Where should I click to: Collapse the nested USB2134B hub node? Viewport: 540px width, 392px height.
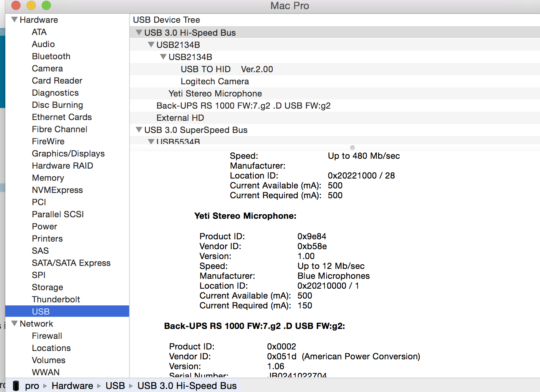click(163, 57)
